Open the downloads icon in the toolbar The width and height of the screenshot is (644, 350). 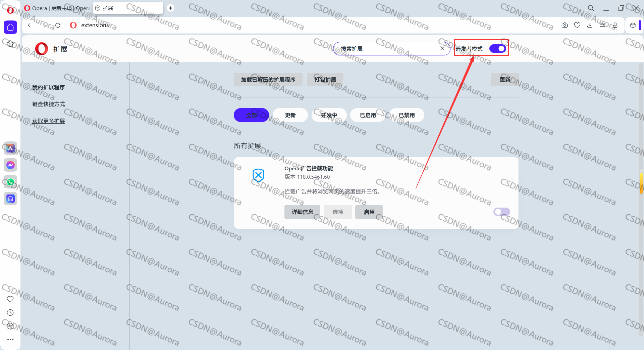pos(590,25)
